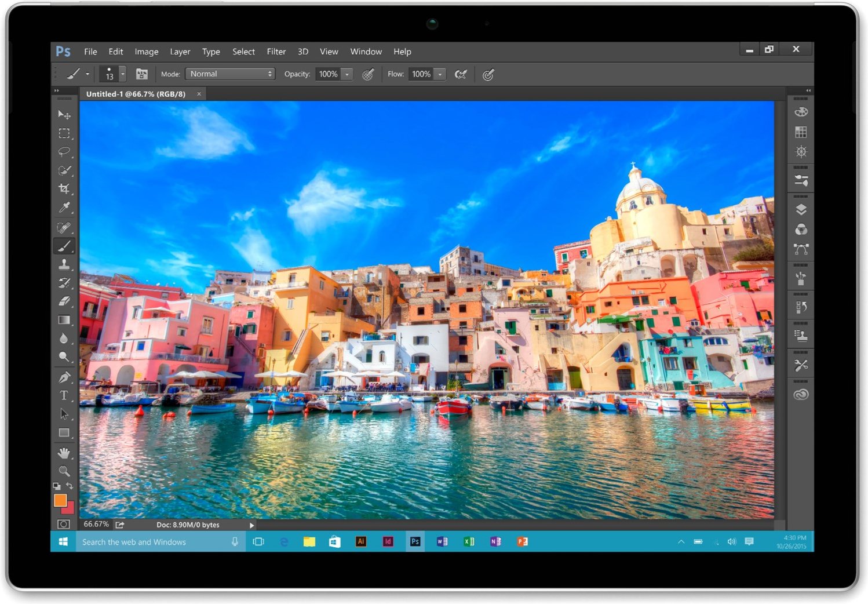Enable airbrush-style build-up mode

(461, 74)
